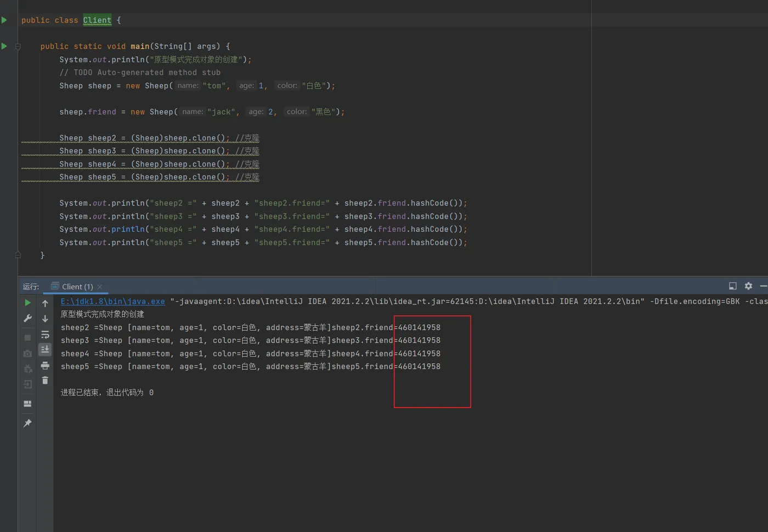The image size is (768, 532).
Task: Click the sheep5 console output row
Action: 251,366
